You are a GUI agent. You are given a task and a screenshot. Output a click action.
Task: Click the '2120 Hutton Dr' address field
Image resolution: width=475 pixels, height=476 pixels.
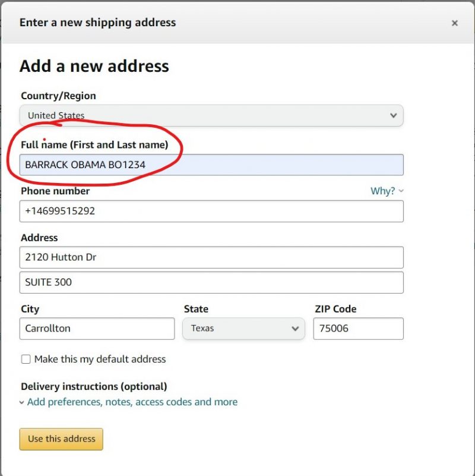pyautogui.click(x=211, y=257)
